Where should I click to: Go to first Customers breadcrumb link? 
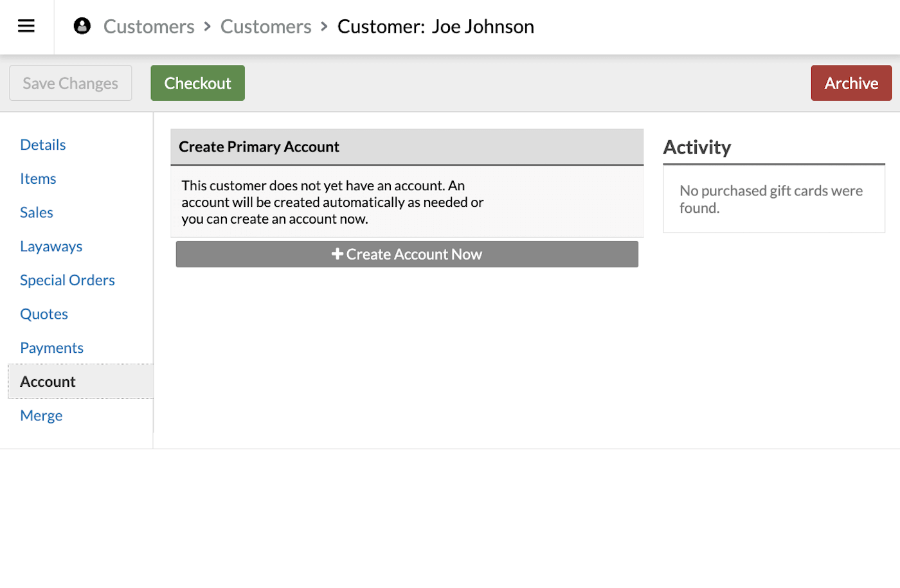pyautogui.click(x=148, y=26)
